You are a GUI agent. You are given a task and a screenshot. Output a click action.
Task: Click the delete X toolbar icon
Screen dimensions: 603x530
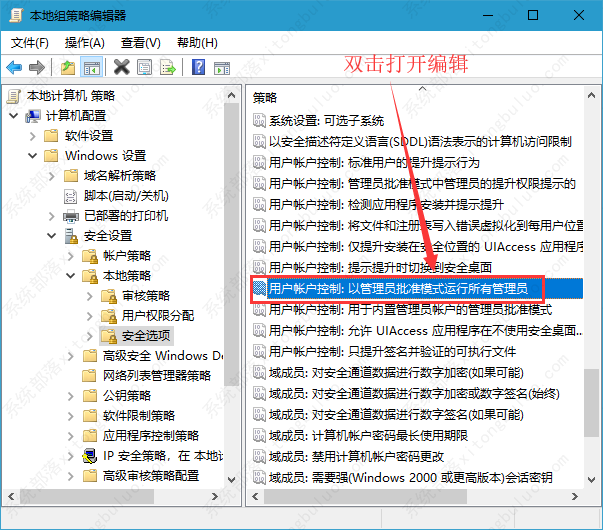click(121, 67)
